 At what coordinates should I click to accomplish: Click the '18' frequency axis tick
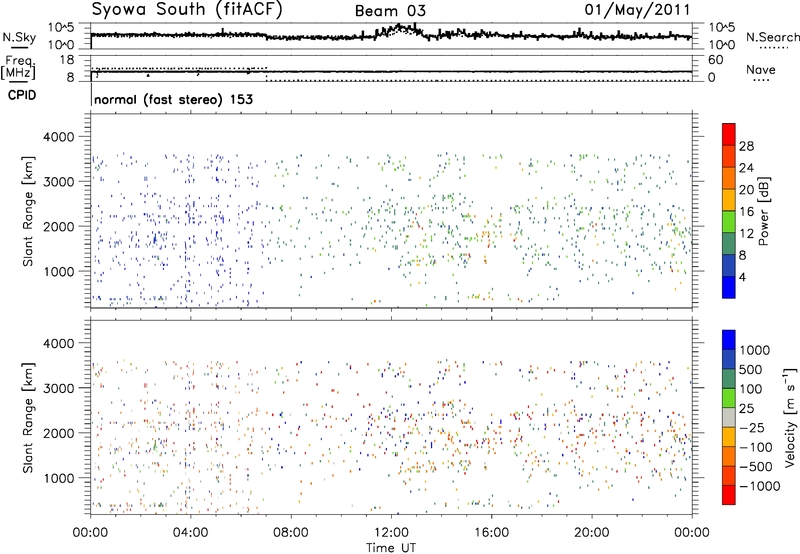click(x=67, y=60)
